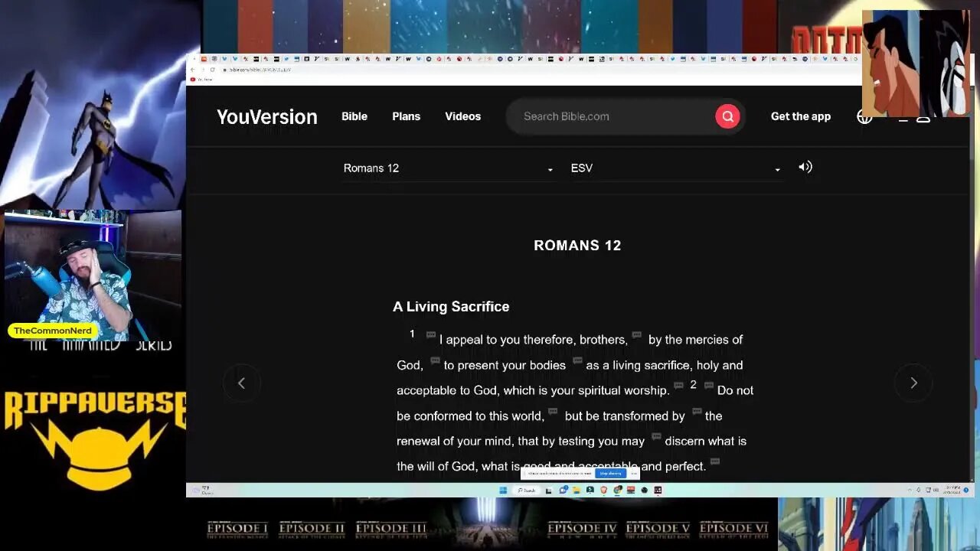Open footnote icon after "spiritual worship."
This screenshot has height=551, width=980.
pyautogui.click(x=678, y=386)
